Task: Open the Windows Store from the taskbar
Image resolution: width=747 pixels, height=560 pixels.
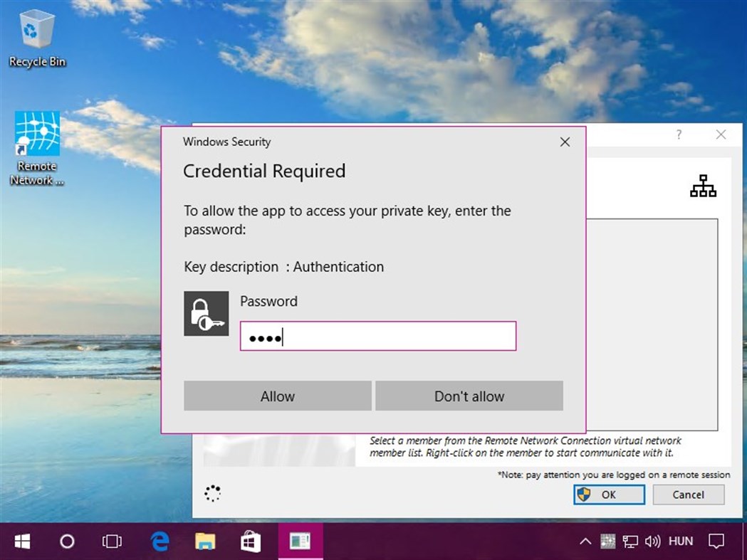Action: point(251,541)
